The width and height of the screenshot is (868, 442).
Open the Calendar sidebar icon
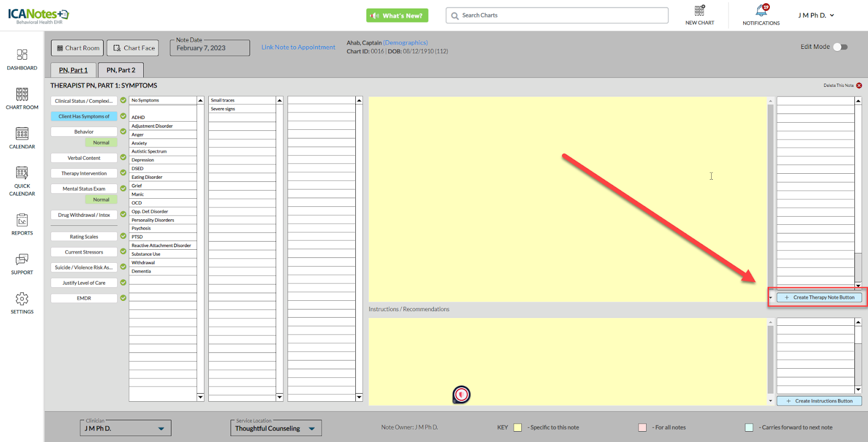[22, 134]
